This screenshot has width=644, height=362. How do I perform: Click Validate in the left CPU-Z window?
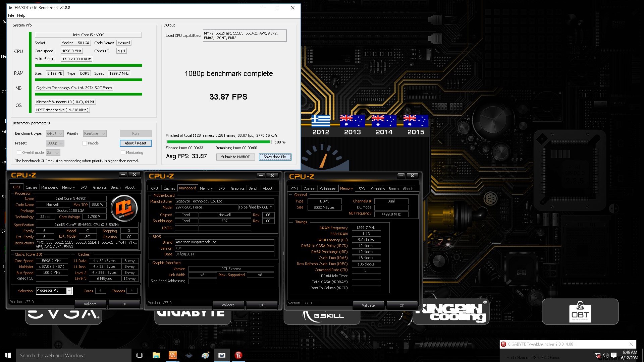90,304
